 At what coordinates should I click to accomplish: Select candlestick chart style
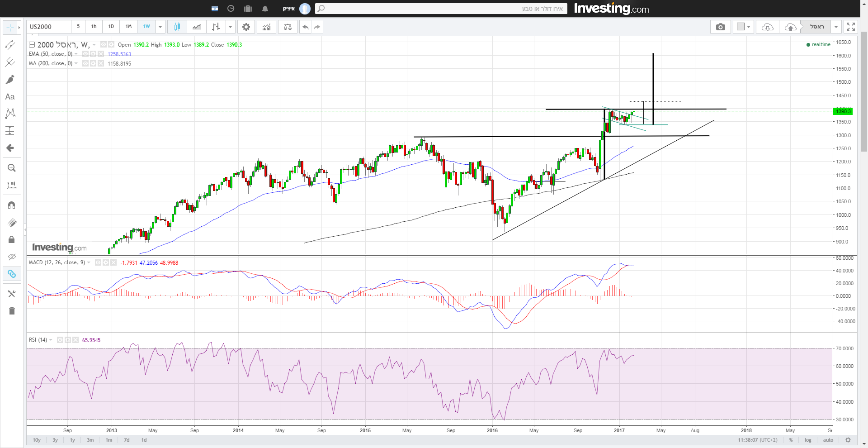click(177, 27)
